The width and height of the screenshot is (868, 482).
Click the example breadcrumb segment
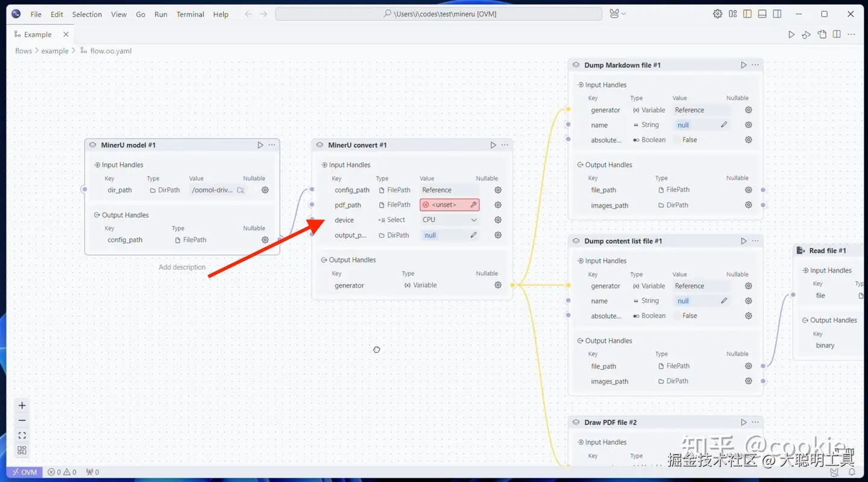(x=55, y=51)
